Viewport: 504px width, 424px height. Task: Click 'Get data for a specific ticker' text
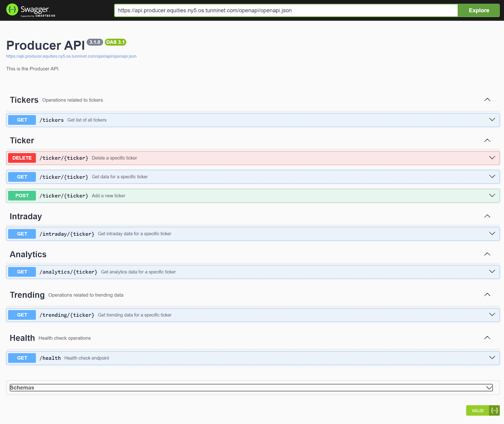pos(119,177)
